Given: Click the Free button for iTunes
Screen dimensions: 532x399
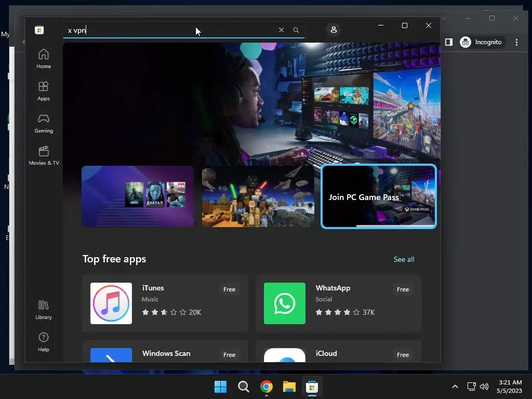Looking at the screenshot, I should (229, 289).
